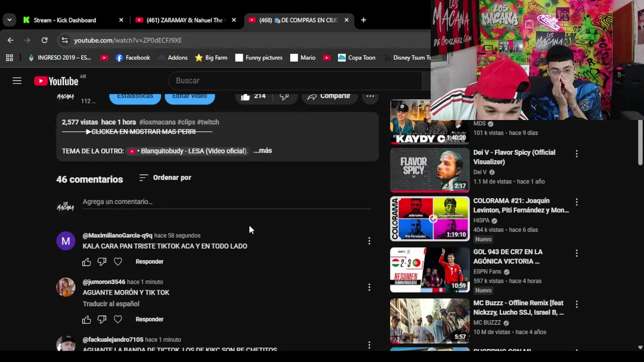Open the Big Farm bookmark

point(211,58)
